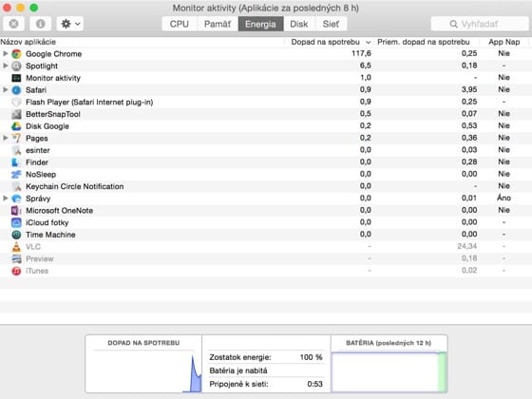This screenshot has width=532, height=399.
Task: Click the Finder icon
Action: [16, 162]
